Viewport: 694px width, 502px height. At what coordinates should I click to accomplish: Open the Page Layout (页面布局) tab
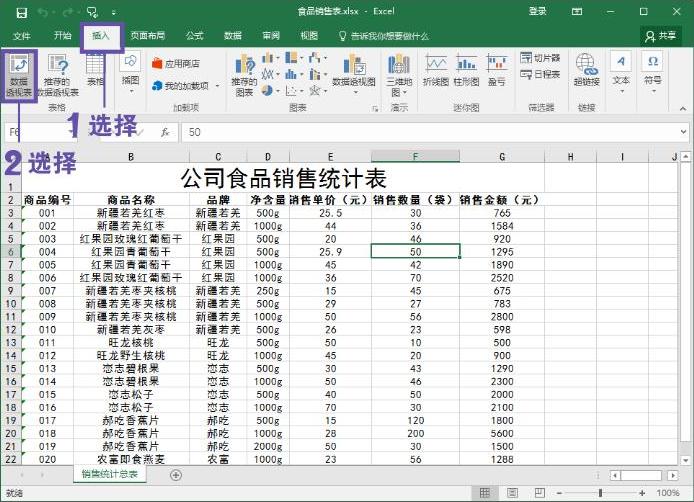[147, 35]
